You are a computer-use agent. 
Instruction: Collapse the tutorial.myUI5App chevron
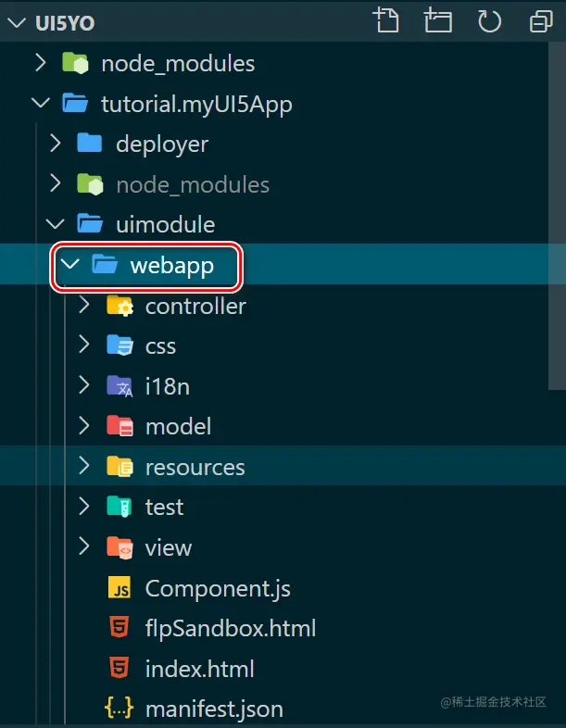coord(41,103)
